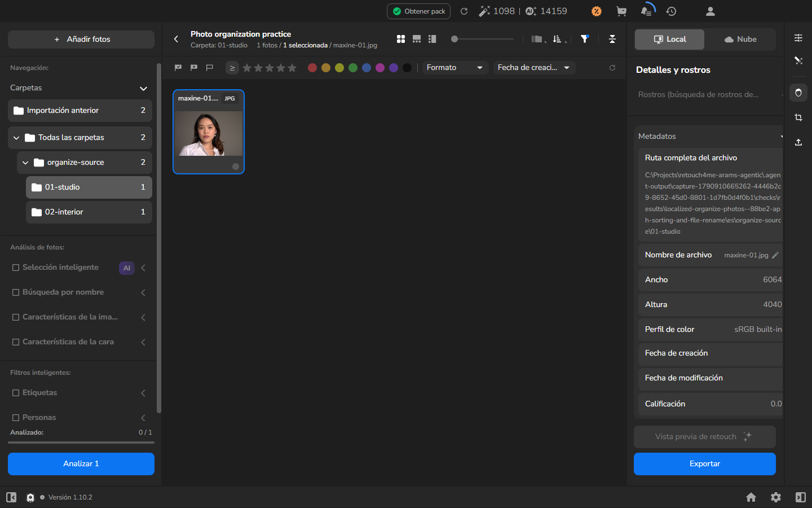Select the 02-interior folder
The height and width of the screenshot is (508, 812).
click(x=89, y=212)
